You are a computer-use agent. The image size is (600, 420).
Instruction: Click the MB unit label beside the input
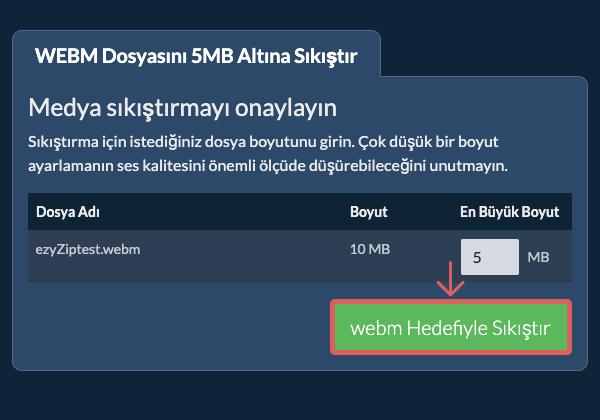[538, 257]
